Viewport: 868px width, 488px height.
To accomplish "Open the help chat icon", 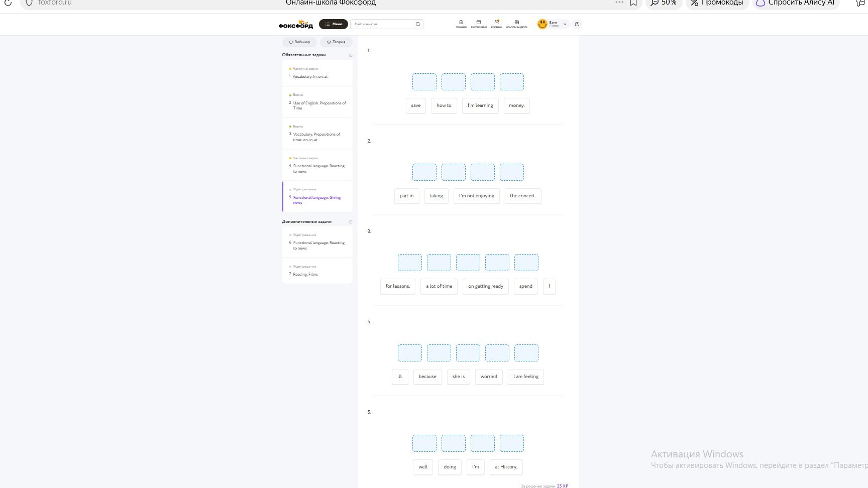I will (x=577, y=24).
